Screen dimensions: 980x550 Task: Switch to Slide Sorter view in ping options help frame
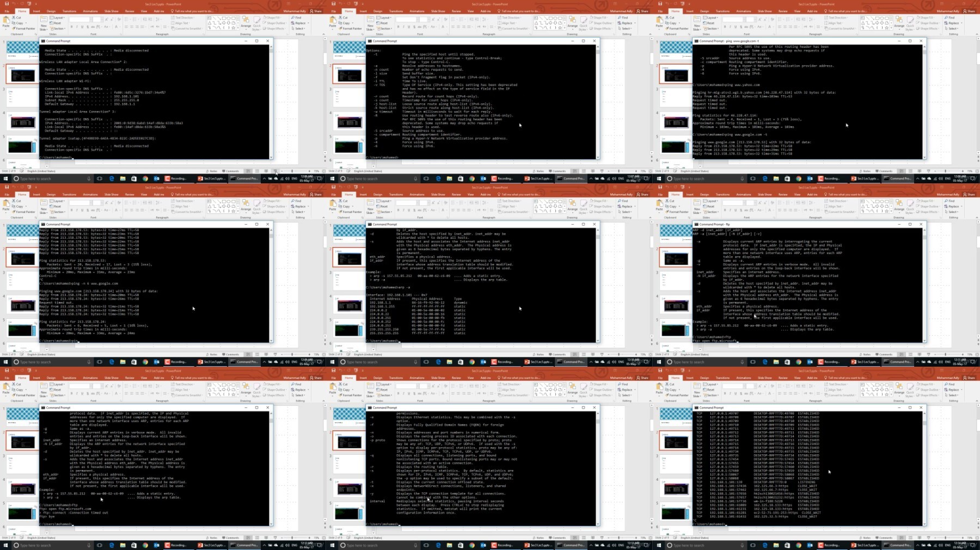point(583,171)
